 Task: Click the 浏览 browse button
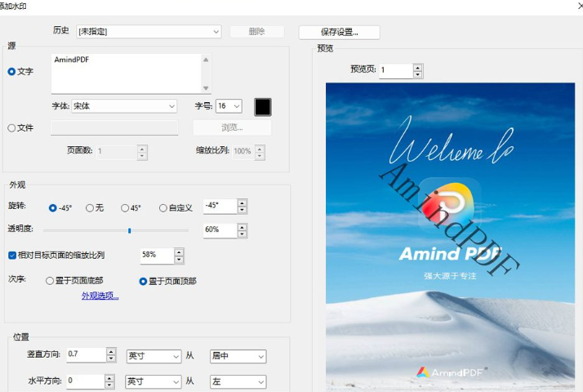point(232,127)
